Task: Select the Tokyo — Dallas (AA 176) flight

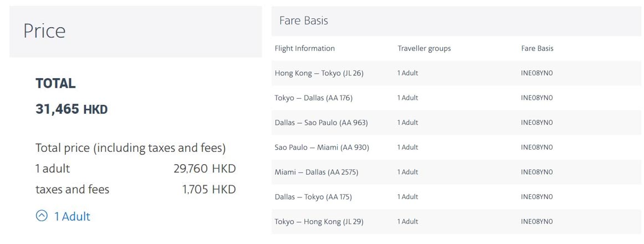Action: point(314,98)
